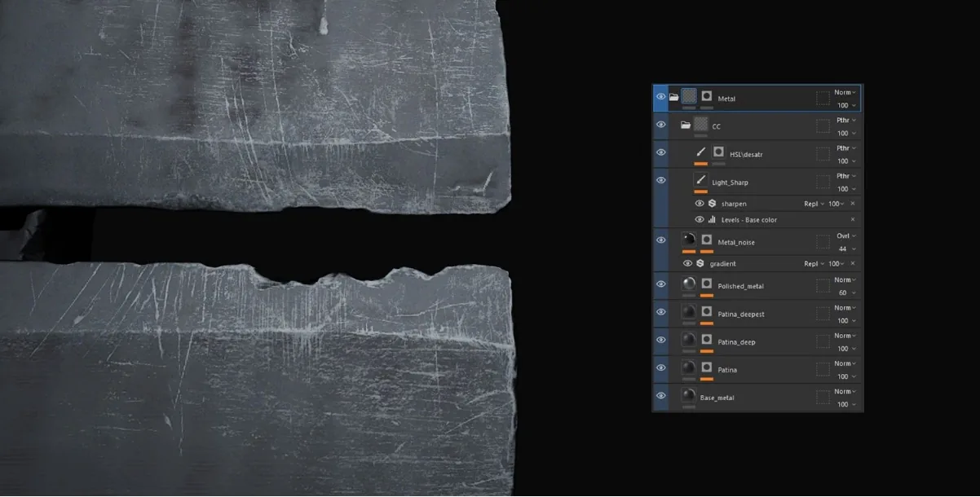
Task: Select the Light_Sharp layer name
Action: click(x=730, y=183)
